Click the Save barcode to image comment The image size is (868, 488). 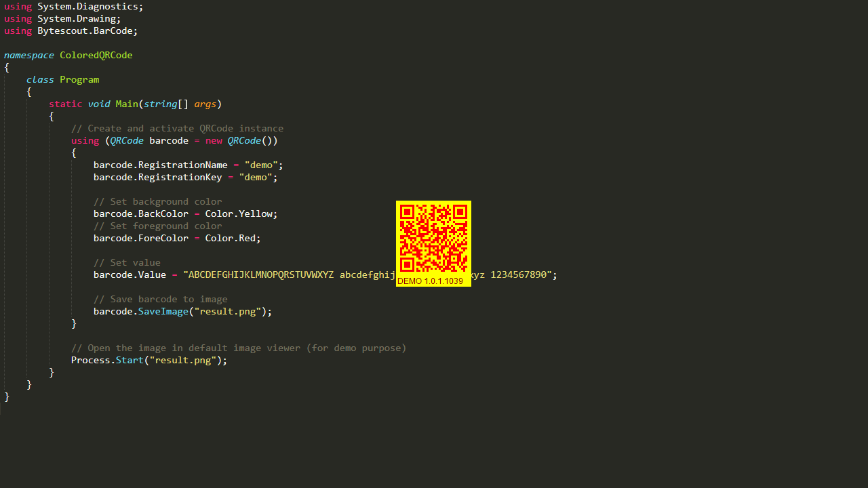pos(160,299)
